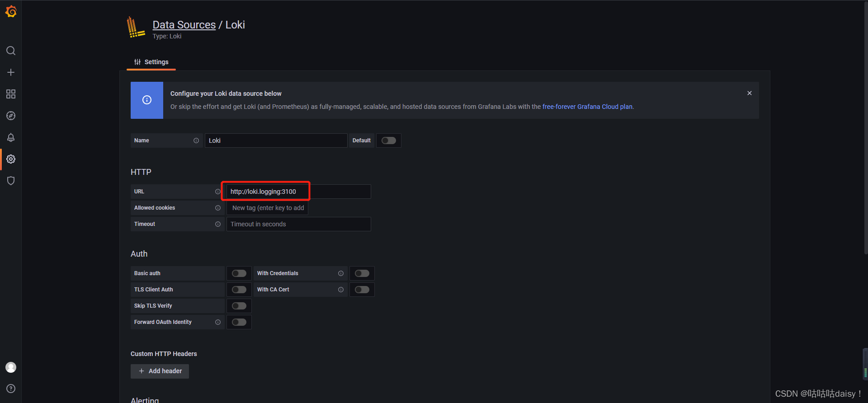Enable the Skip TLS Verify switch
The image size is (868, 403).
[x=239, y=306]
